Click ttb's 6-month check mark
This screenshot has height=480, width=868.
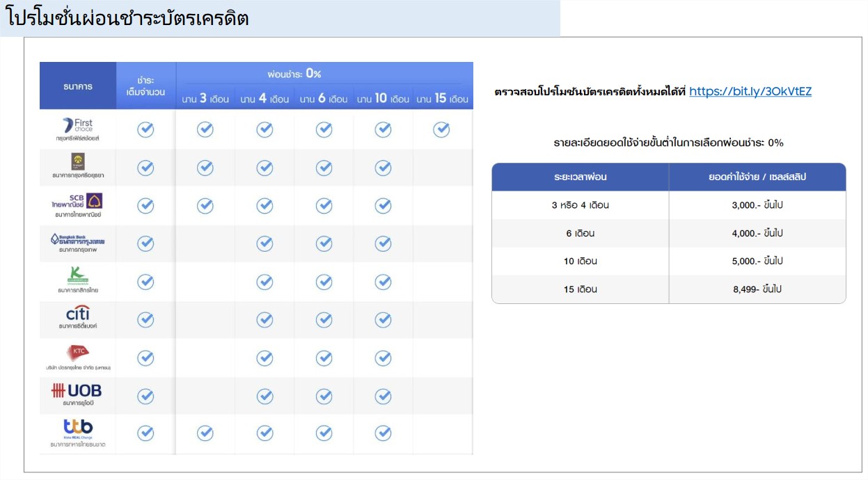tap(324, 433)
